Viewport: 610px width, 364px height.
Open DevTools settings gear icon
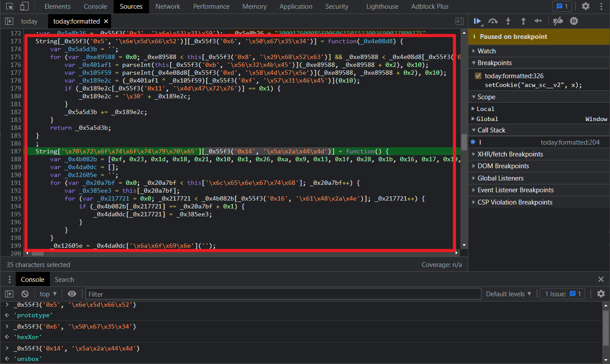coord(586,7)
